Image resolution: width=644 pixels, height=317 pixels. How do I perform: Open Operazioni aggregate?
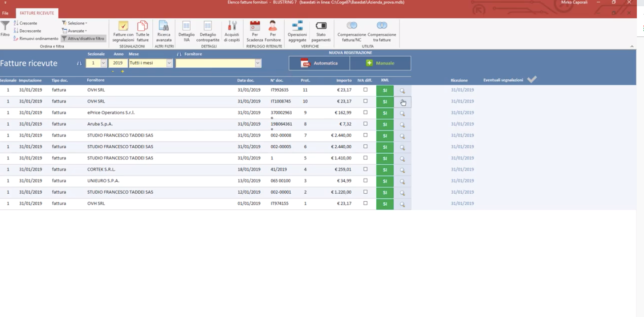click(297, 31)
